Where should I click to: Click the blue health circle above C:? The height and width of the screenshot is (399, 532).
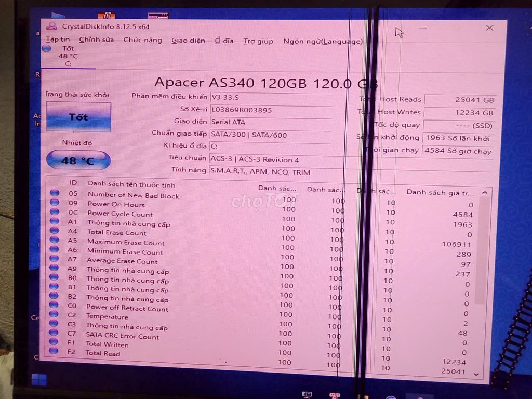[x=46, y=48]
